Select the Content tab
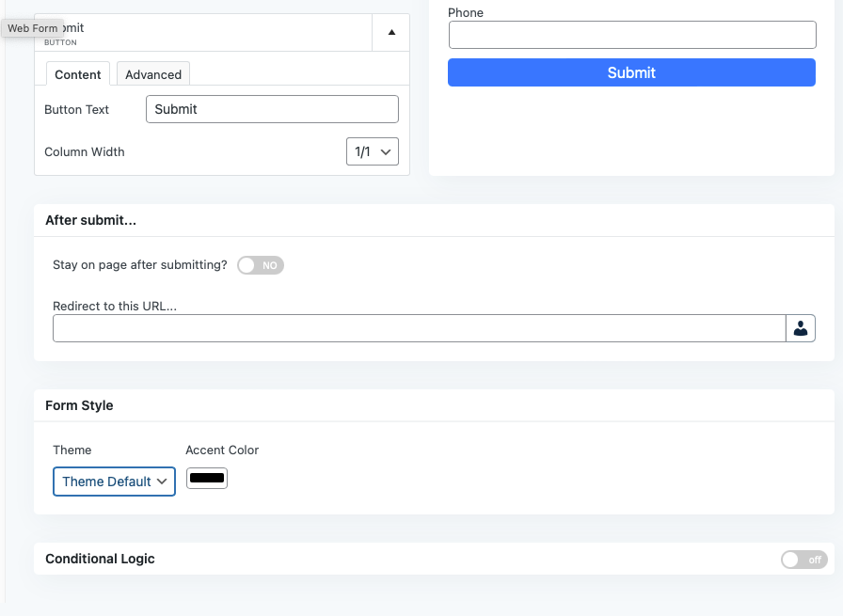The width and height of the screenshot is (843, 616). [78, 74]
